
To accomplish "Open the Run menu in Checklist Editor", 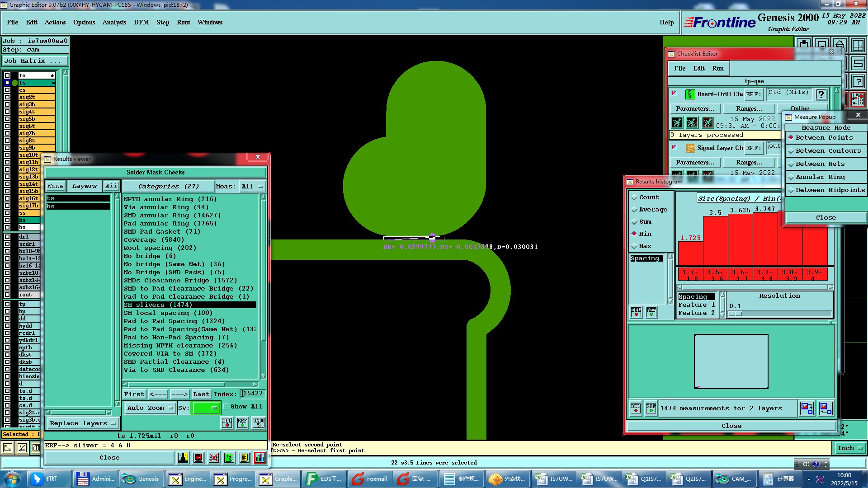I will (x=717, y=69).
